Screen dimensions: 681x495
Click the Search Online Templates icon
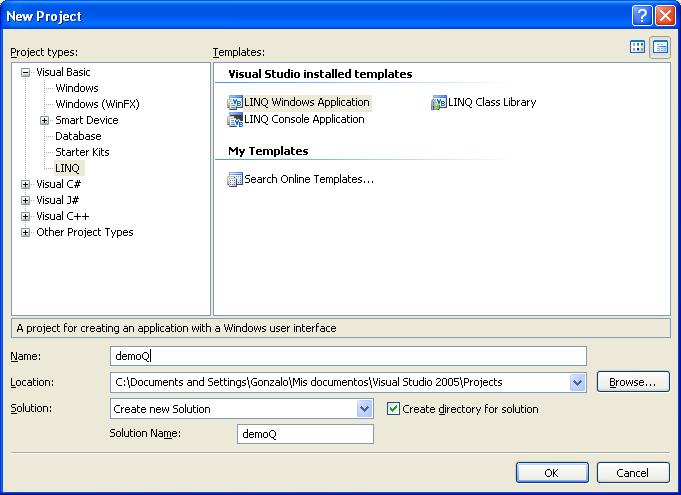[x=235, y=179]
